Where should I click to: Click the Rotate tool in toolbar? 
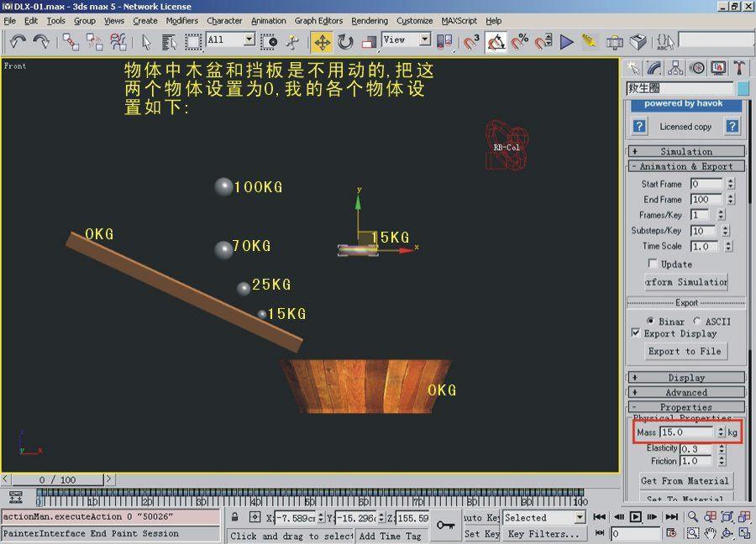pyautogui.click(x=345, y=41)
